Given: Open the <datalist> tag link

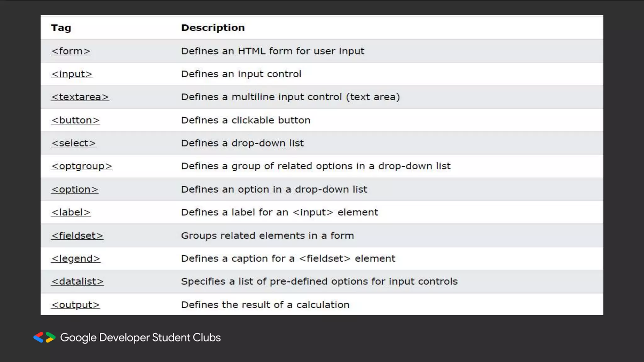Looking at the screenshot, I should click(77, 282).
